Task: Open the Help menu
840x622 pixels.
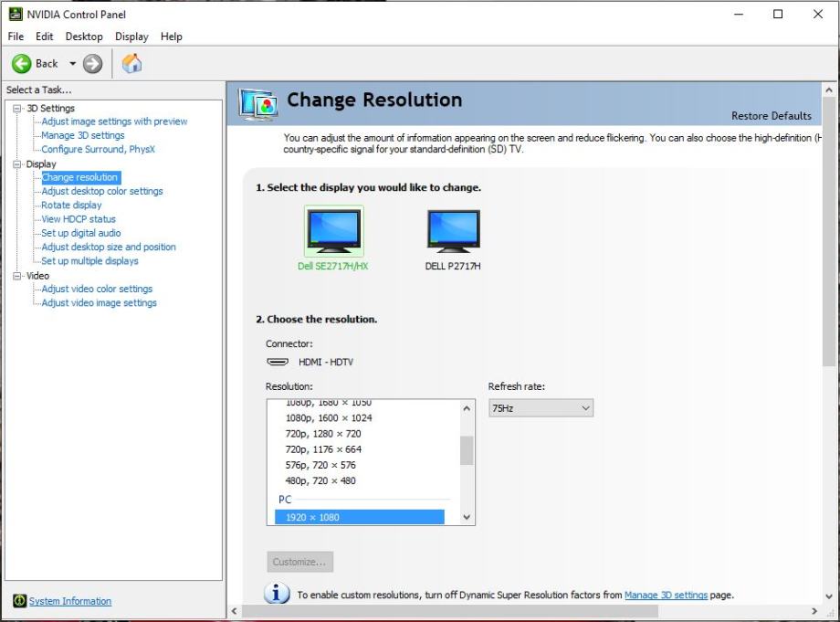Action: (x=171, y=37)
